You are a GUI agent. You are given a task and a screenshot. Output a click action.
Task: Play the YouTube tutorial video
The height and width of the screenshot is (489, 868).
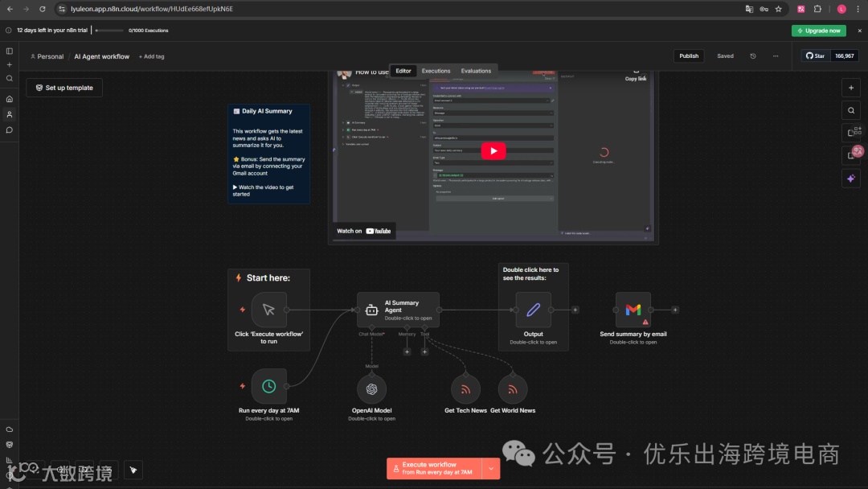(493, 151)
